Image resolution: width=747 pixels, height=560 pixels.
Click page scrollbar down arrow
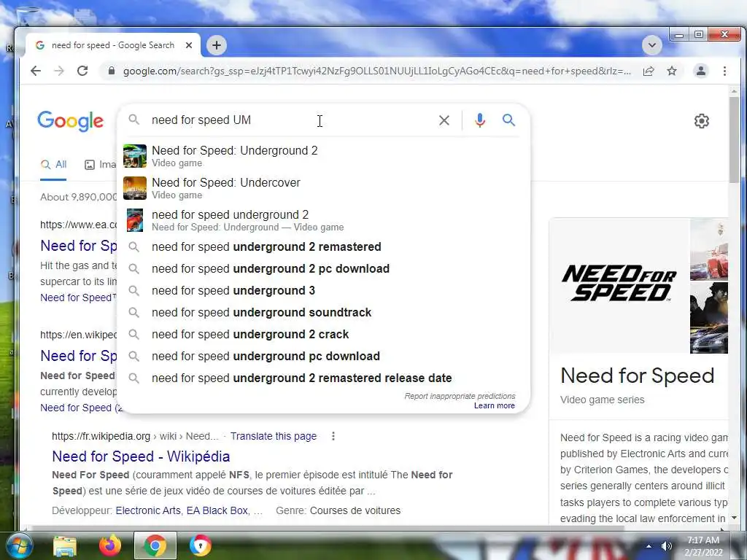pos(734,518)
